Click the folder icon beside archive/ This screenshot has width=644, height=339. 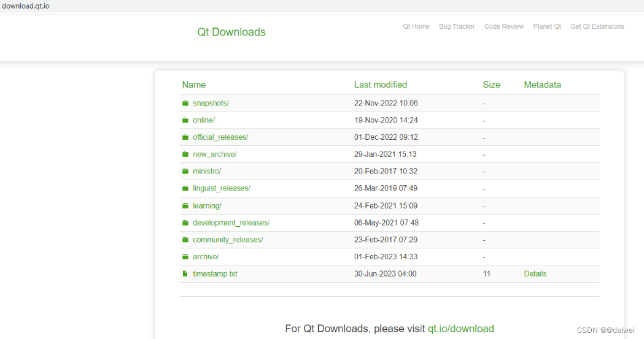(x=185, y=257)
